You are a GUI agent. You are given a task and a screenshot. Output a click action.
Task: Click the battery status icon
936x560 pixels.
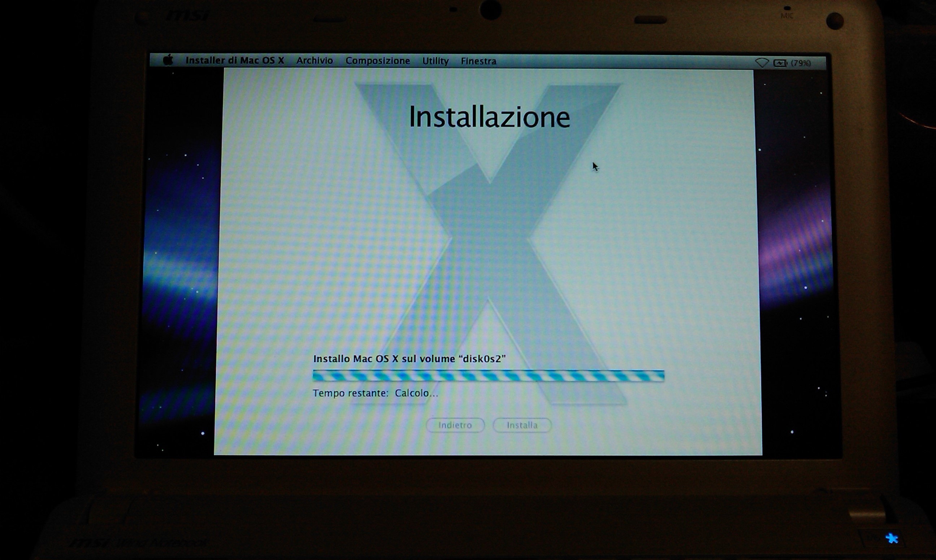coord(780,63)
